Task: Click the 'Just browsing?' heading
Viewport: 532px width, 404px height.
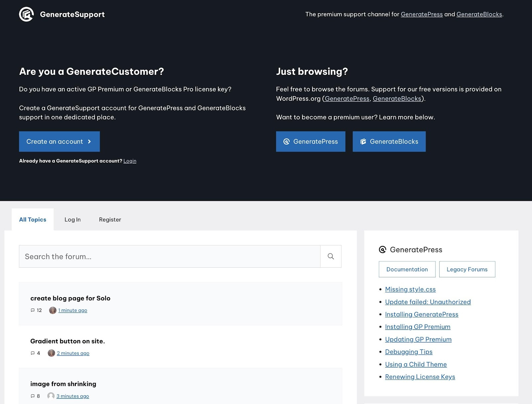Action: coord(312,71)
